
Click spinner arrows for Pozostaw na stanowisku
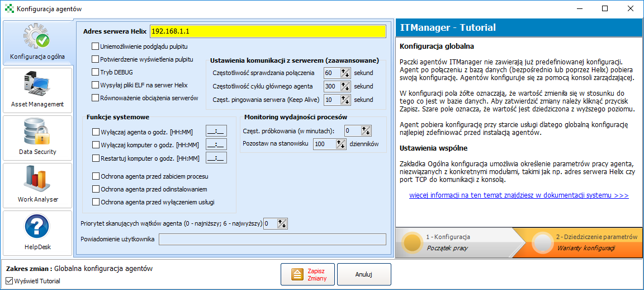click(340, 144)
